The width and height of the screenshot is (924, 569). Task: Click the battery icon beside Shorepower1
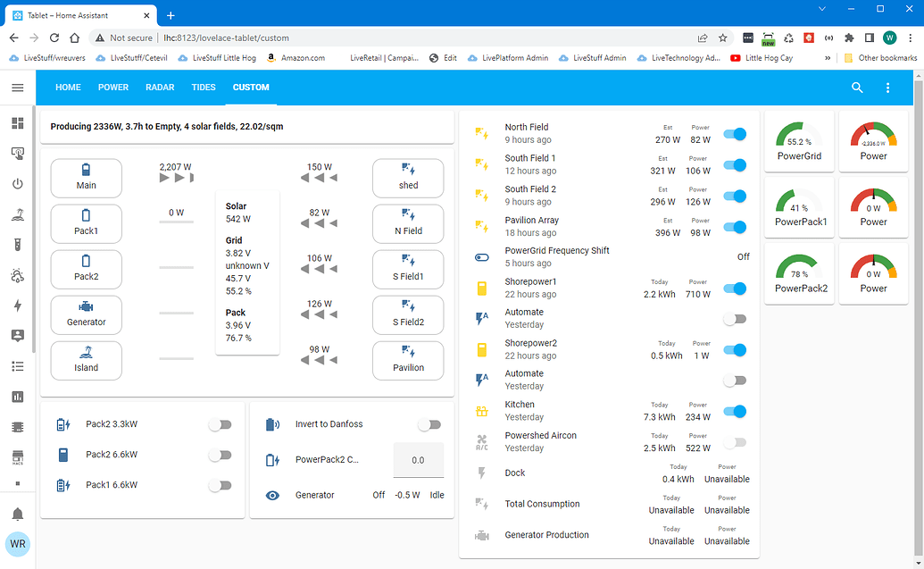pyautogui.click(x=482, y=289)
